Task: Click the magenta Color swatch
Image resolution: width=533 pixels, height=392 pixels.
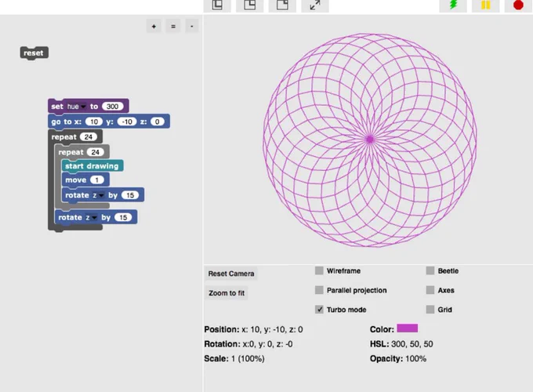Action: [408, 328]
